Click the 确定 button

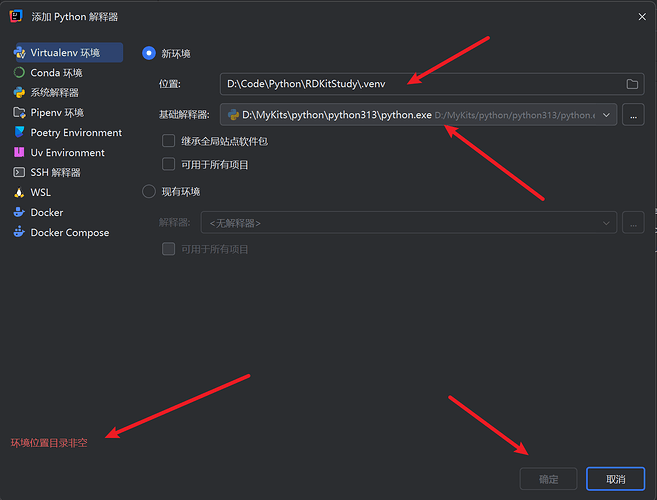tap(548, 479)
